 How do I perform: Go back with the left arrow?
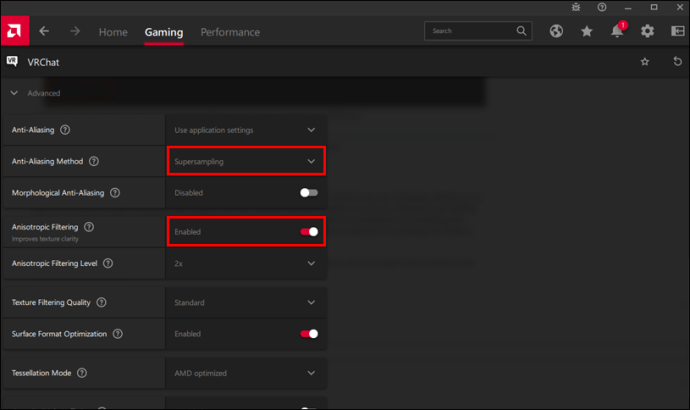coord(44,31)
